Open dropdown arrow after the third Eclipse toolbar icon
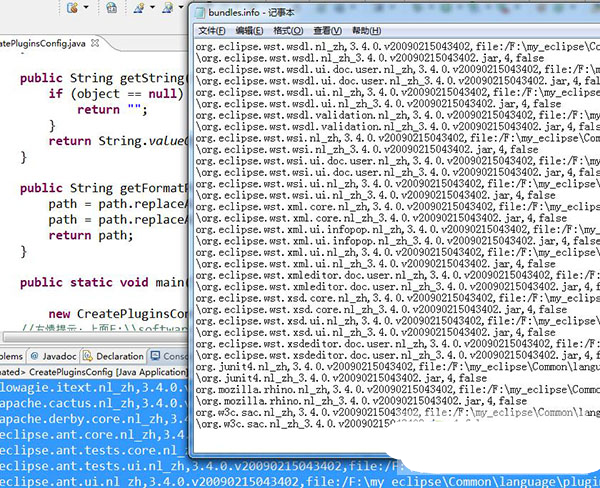This screenshot has width=600, height=488. (x=152, y=7)
